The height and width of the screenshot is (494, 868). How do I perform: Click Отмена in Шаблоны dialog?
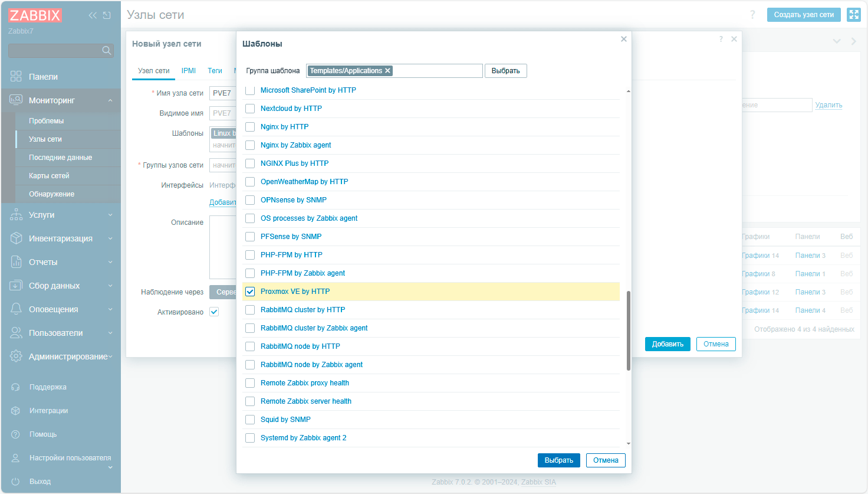tap(606, 460)
